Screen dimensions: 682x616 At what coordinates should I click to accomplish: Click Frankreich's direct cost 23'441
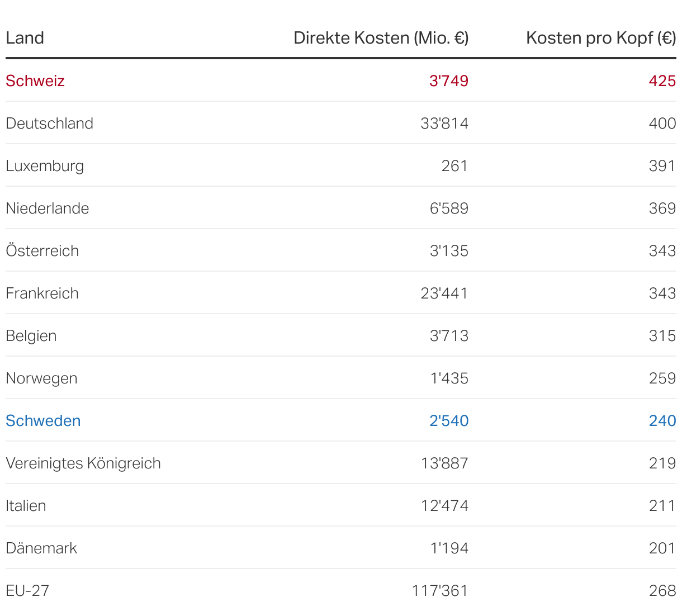(x=444, y=293)
